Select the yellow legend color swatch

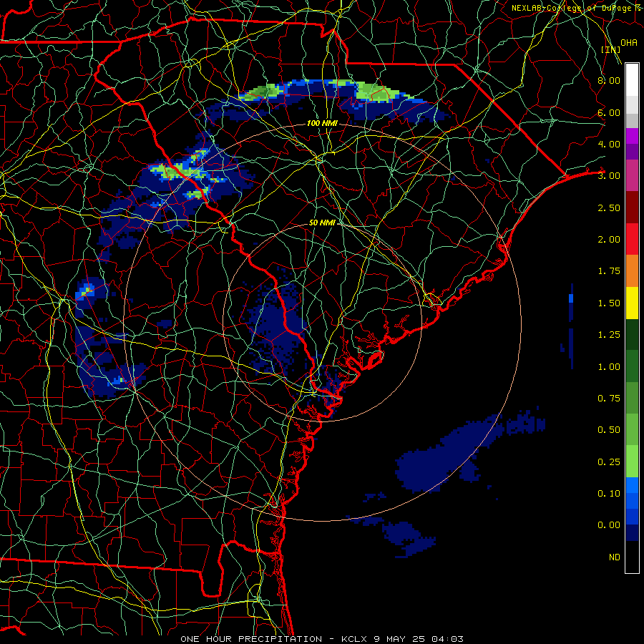(632, 303)
